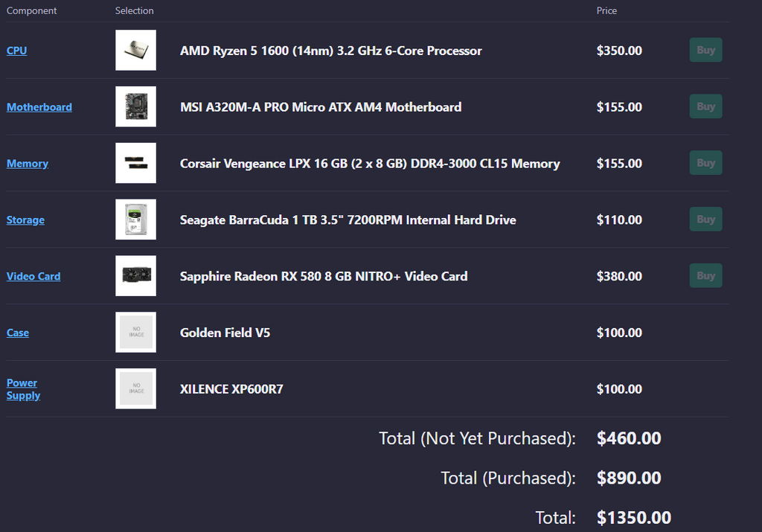Click the Golden Field V5 placeholder image
This screenshot has height=532, width=762.
[135, 332]
